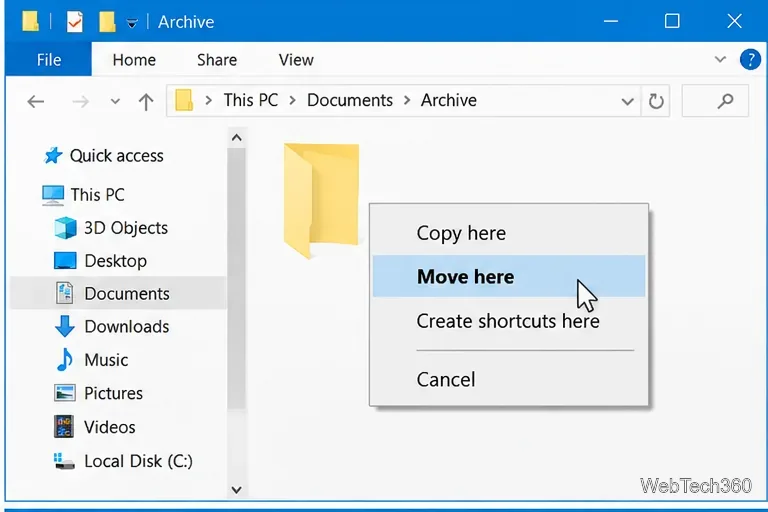
Task: Select Quick access in navigation pane
Action: pyautogui.click(x=117, y=156)
